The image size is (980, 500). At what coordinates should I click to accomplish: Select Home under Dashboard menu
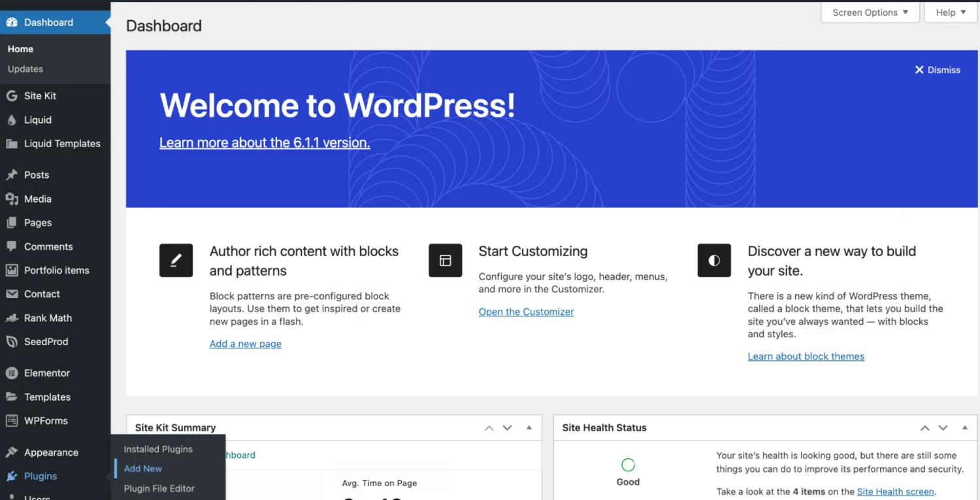pyautogui.click(x=20, y=49)
